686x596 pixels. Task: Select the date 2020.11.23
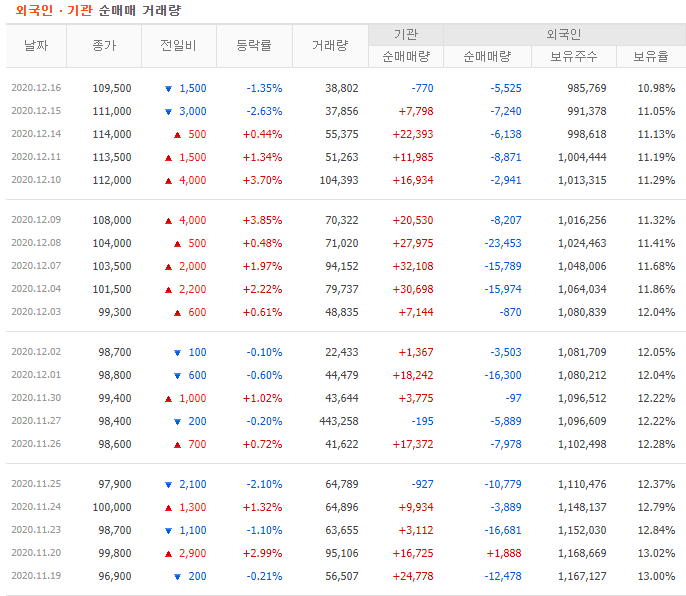pos(36,530)
